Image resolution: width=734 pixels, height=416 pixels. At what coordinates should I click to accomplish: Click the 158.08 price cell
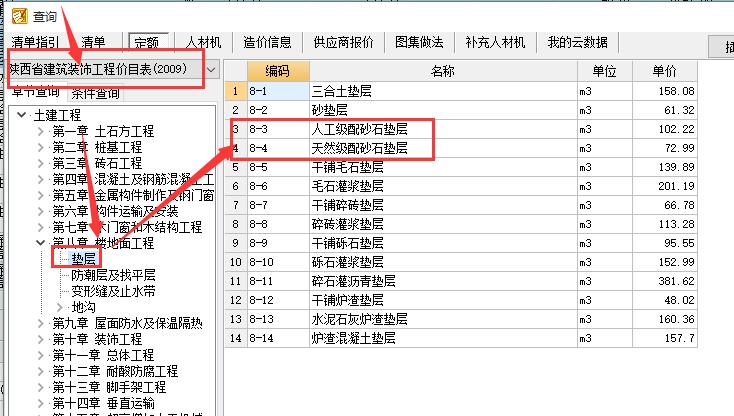tap(664, 91)
